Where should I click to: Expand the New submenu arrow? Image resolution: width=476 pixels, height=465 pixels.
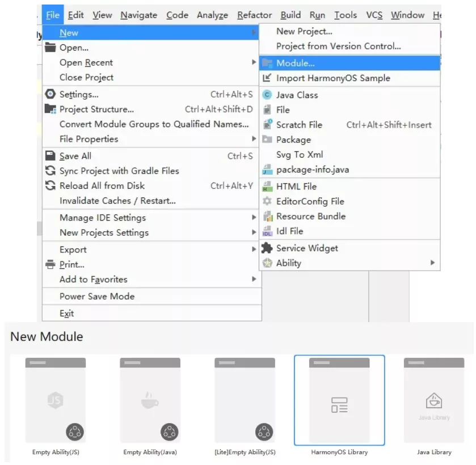click(x=254, y=32)
